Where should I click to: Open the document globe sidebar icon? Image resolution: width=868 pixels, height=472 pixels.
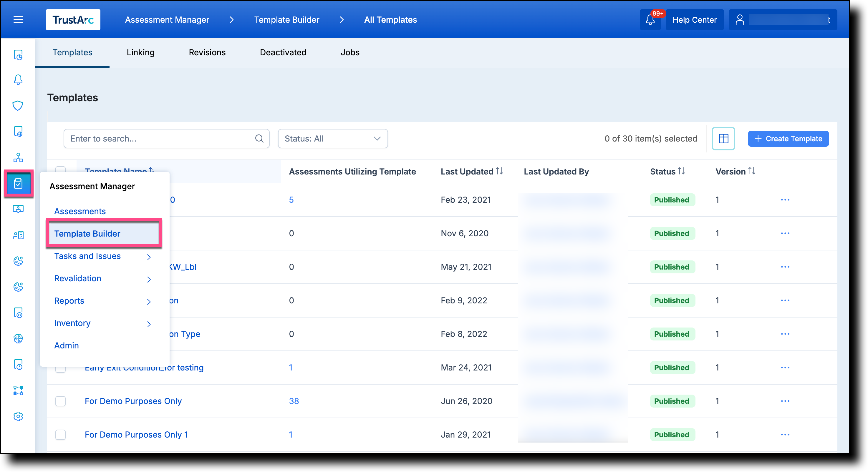tap(18, 132)
